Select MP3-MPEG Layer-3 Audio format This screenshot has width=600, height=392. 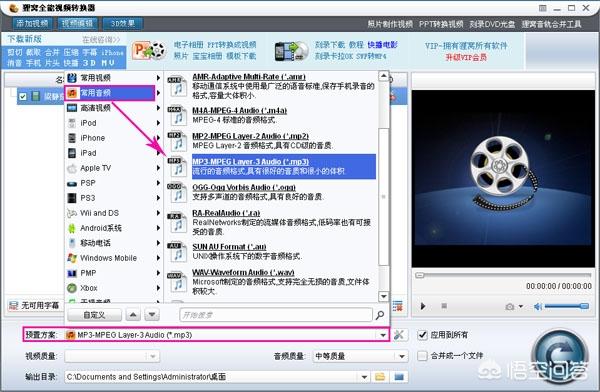tap(283, 167)
